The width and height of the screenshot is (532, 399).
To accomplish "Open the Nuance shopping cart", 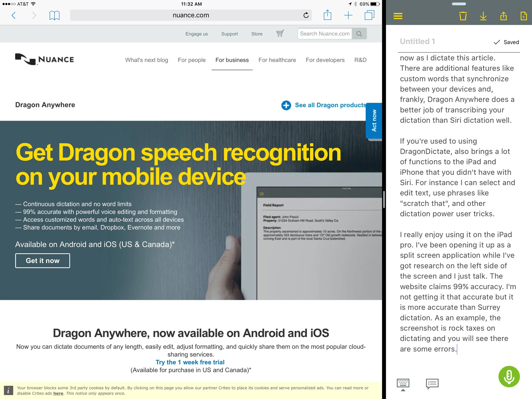I will [280, 33].
